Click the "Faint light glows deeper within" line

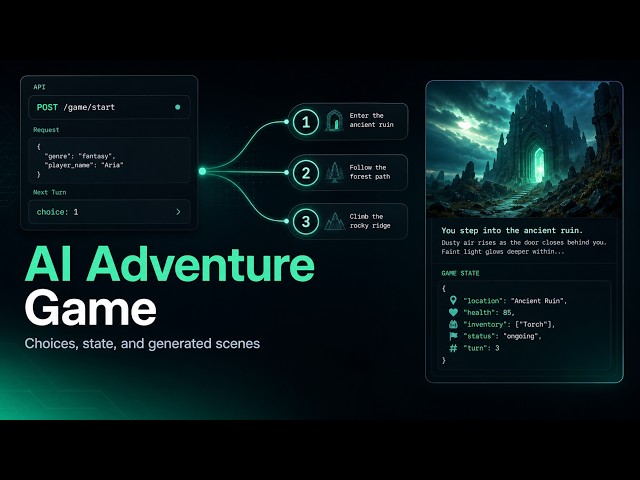coord(503,252)
